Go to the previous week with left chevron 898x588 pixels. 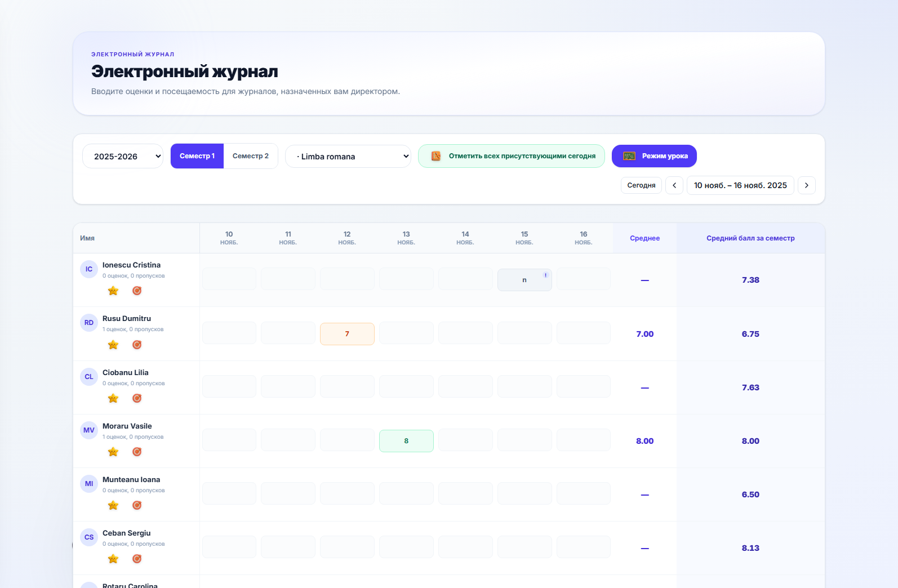[674, 185]
